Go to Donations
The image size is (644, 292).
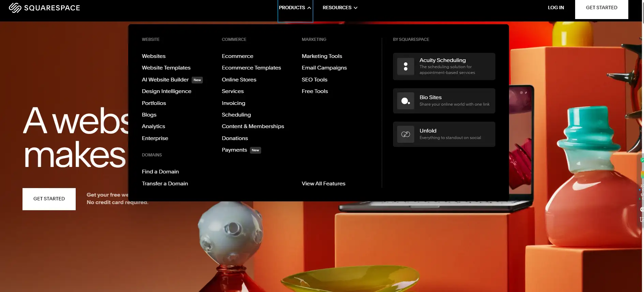235,138
